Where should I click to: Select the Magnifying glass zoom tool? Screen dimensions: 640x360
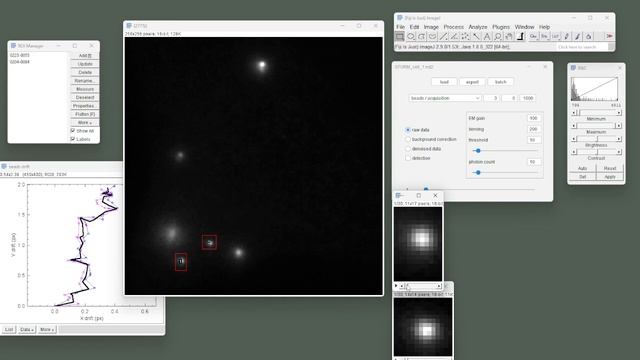tap(498, 37)
